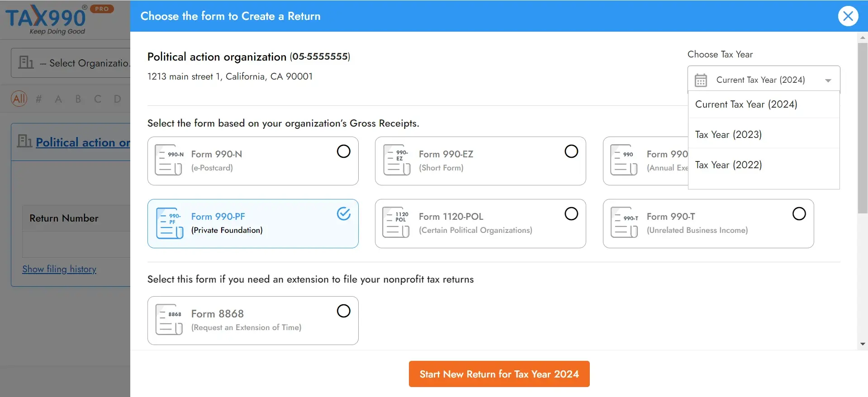Click the Form 990 annual document icon

(x=624, y=160)
